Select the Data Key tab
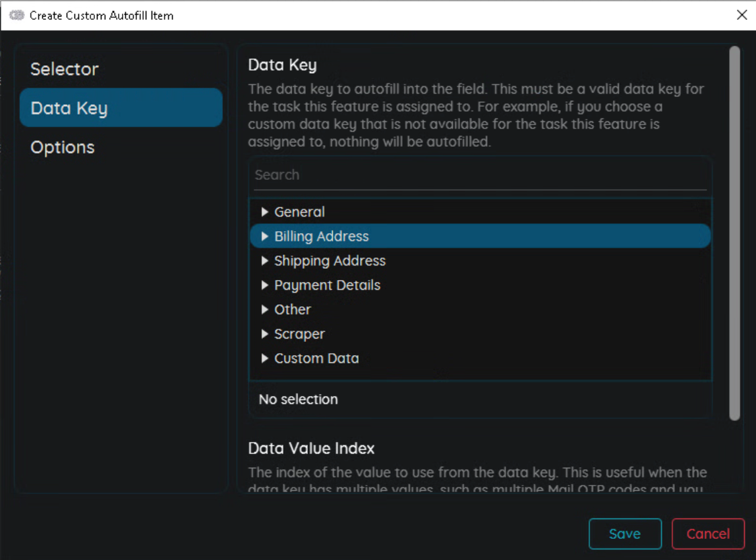This screenshot has width=756, height=560. point(69,108)
